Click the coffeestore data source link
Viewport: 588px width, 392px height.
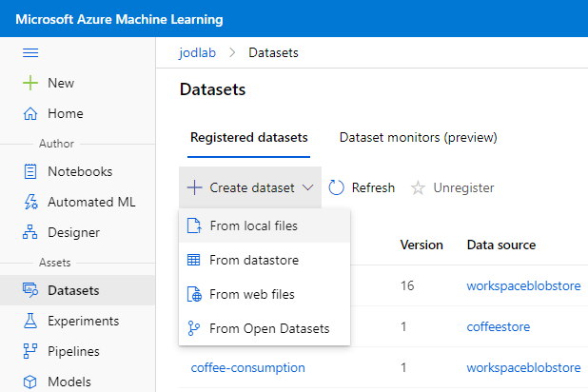click(x=498, y=326)
